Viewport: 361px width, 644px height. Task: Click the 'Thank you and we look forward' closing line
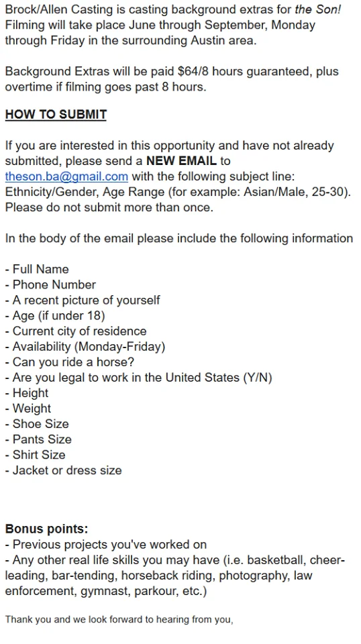[x=119, y=619]
